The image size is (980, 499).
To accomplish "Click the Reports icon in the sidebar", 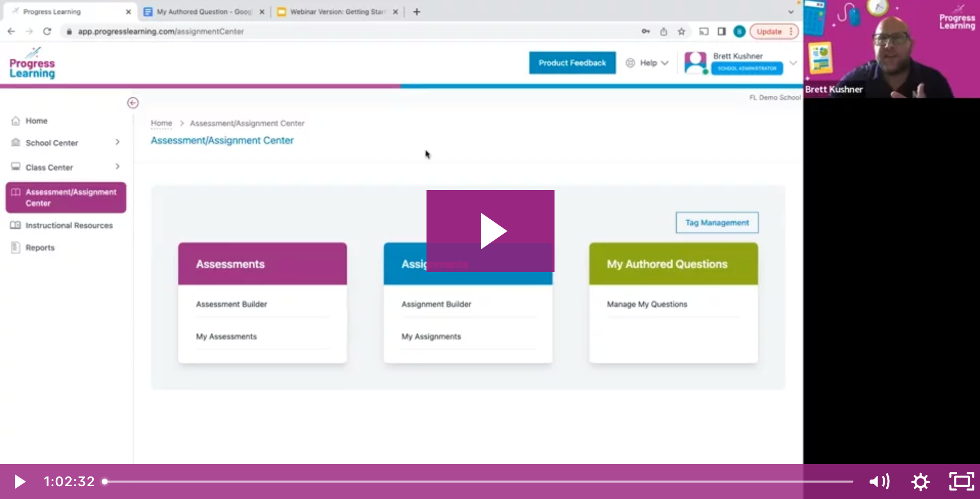I will 15,247.
